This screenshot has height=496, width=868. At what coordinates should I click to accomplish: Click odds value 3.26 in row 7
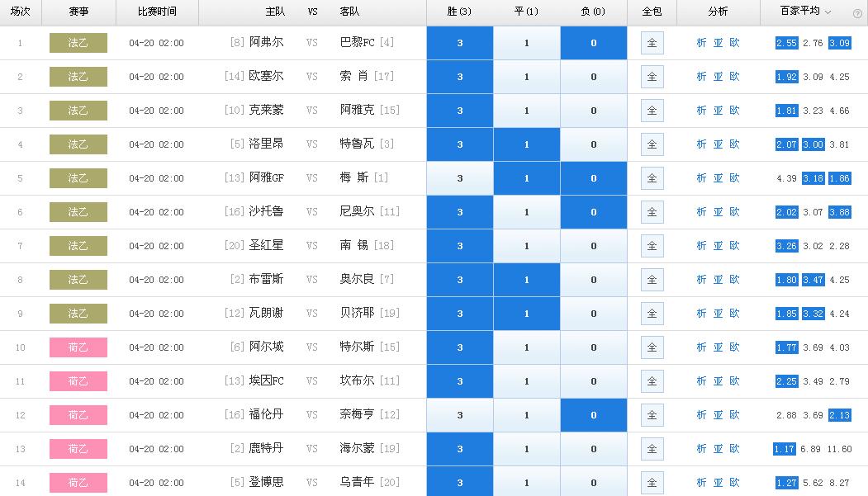point(786,246)
